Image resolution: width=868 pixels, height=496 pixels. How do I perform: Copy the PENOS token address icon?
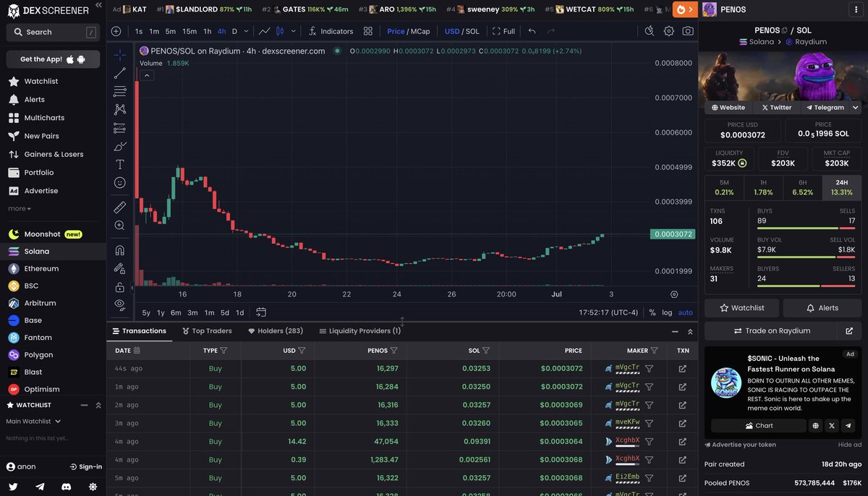[785, 30]
